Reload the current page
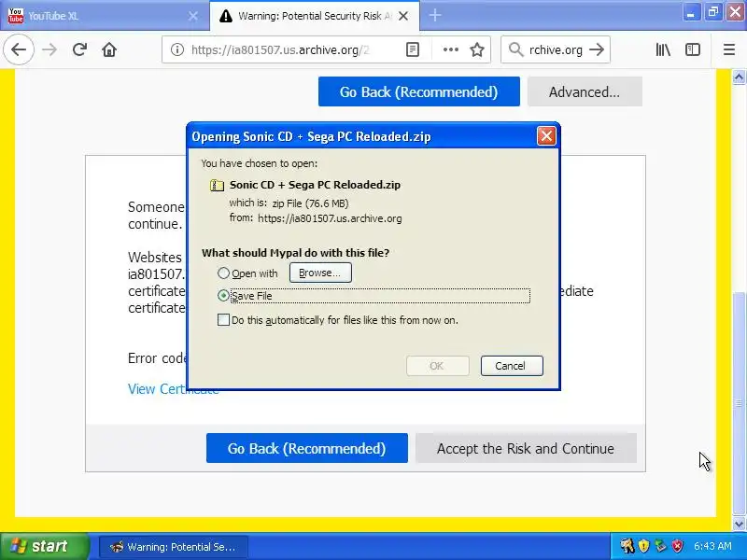747x560 pixels. coord(79,49)
